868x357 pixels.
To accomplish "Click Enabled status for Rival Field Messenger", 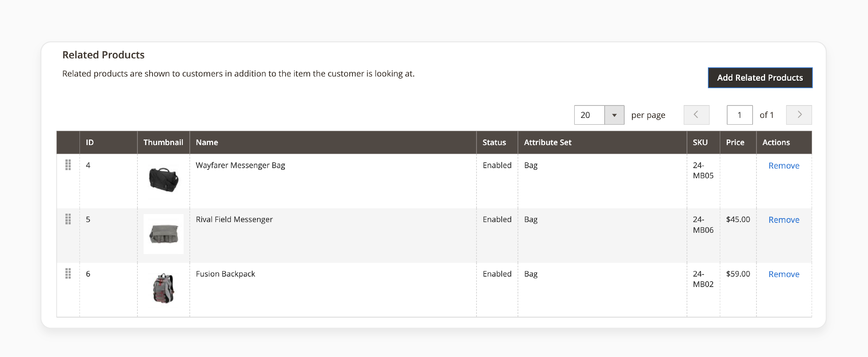I will 497,219.
